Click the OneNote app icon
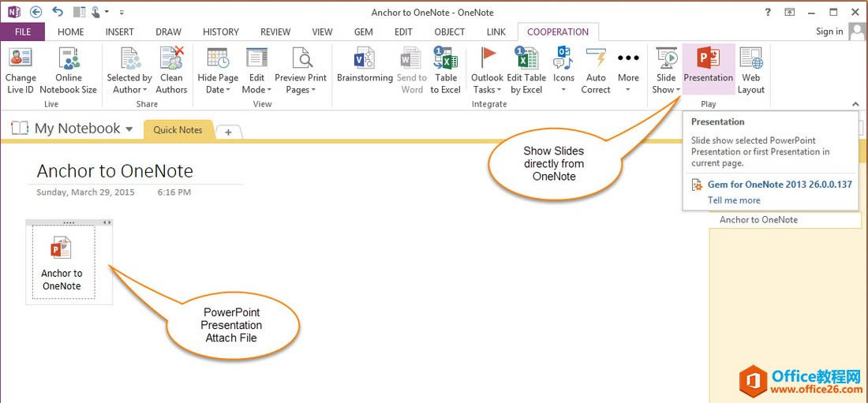The height and width of the screenshot is (403, 868). tap(14, 12)
